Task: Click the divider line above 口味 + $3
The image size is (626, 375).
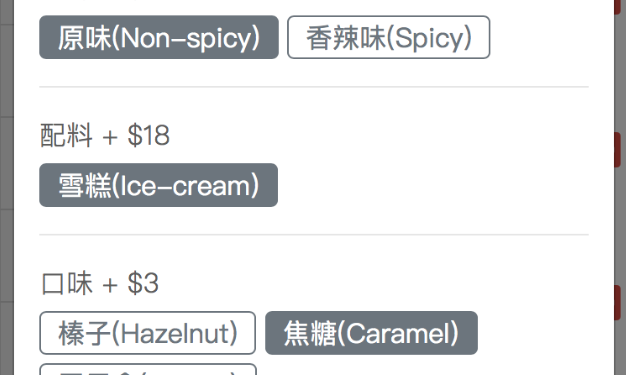Action: coord(314,235)
